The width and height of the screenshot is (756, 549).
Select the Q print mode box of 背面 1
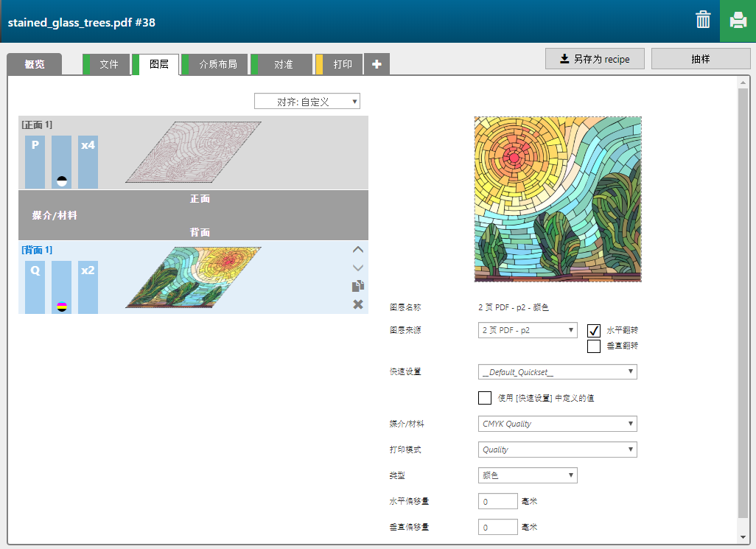coord(35,287)
